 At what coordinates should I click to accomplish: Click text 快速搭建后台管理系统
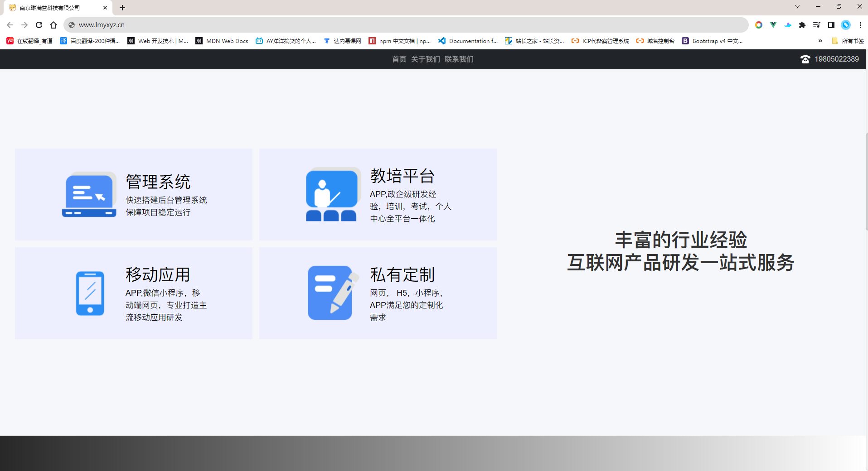point(166,200)
